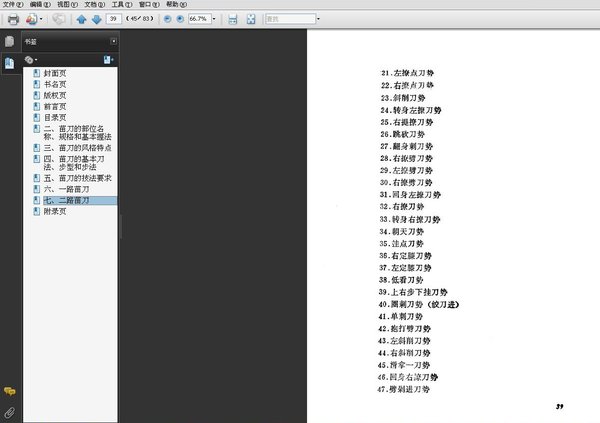The image size is (600, 423).
Task: Select the 四、苗刀的基本刀法 bookmark
Action: pyautogui.click(x=74, y=163)
